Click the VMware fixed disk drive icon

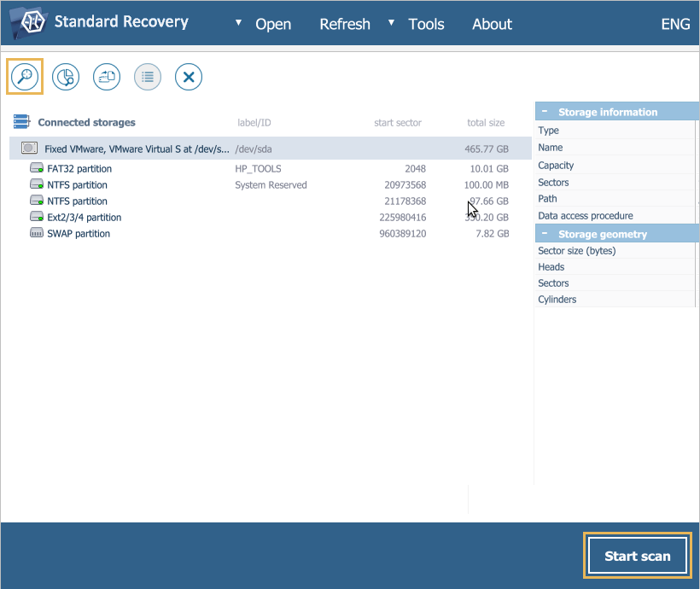point(30,148)
